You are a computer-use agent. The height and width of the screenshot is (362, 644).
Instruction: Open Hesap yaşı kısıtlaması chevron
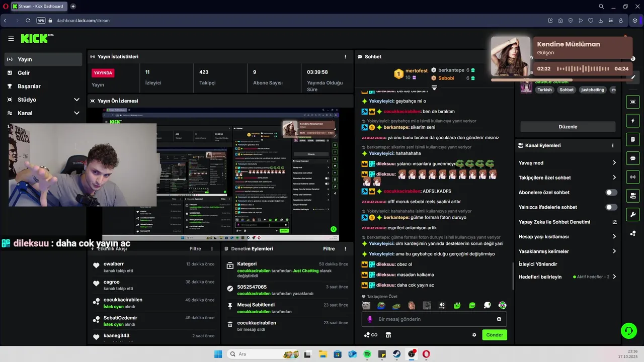coord(614,236)
